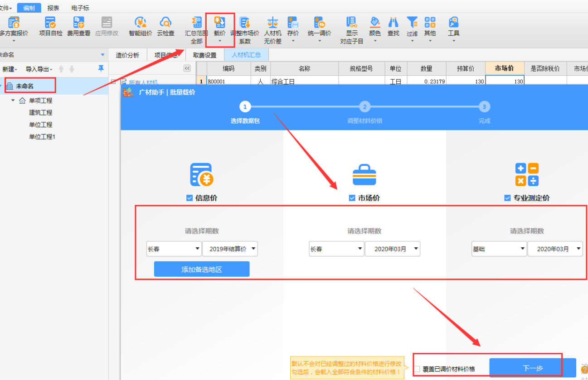Viewport: 588px width, 380px height.
Task: Open the 造价分析 tab
Action: (x=127, y=55)
